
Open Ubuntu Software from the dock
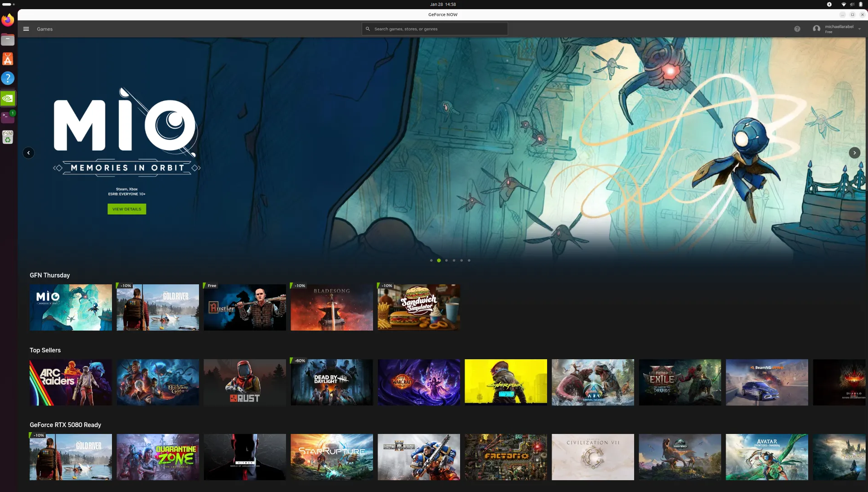pos(8,59)
